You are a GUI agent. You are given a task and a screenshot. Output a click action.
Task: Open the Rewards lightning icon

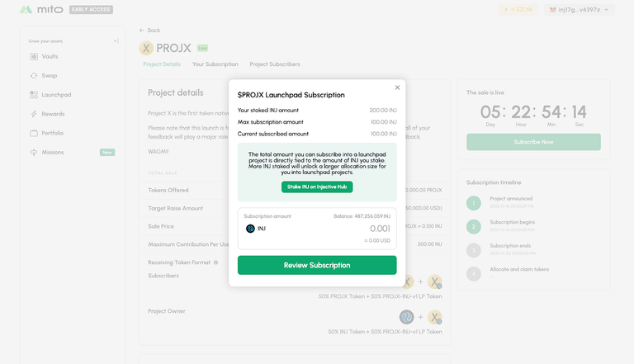coord(34,114)
